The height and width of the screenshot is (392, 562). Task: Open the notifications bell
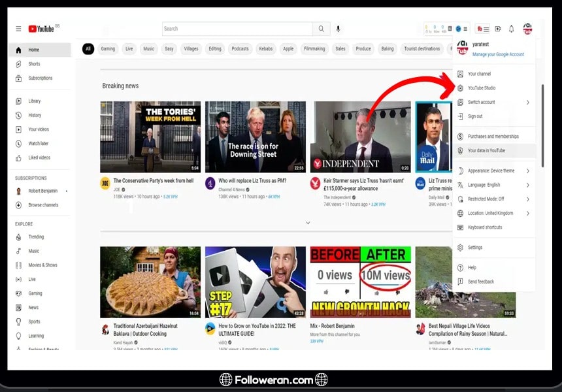coord(511,29)
